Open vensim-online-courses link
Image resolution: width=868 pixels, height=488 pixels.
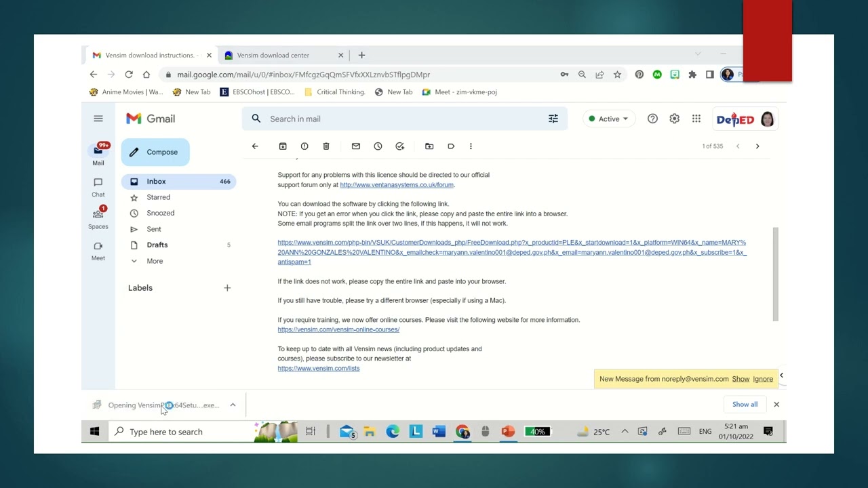tap(338, 329)
